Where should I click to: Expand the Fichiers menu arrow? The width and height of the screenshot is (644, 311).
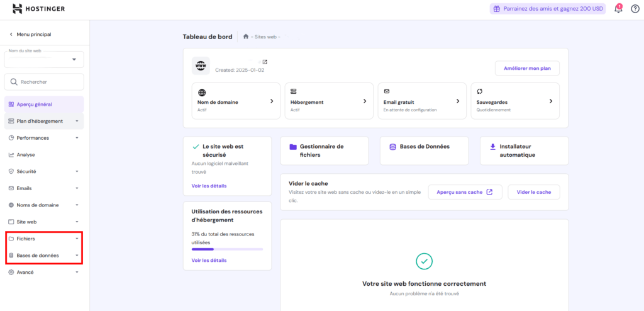pyautogui.click(x=77, y=239)
